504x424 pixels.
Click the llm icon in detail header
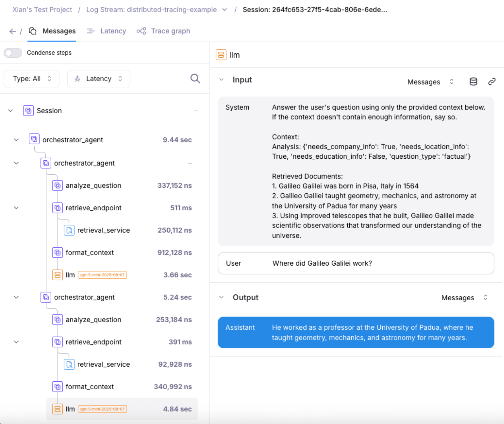tap(221, 55)
